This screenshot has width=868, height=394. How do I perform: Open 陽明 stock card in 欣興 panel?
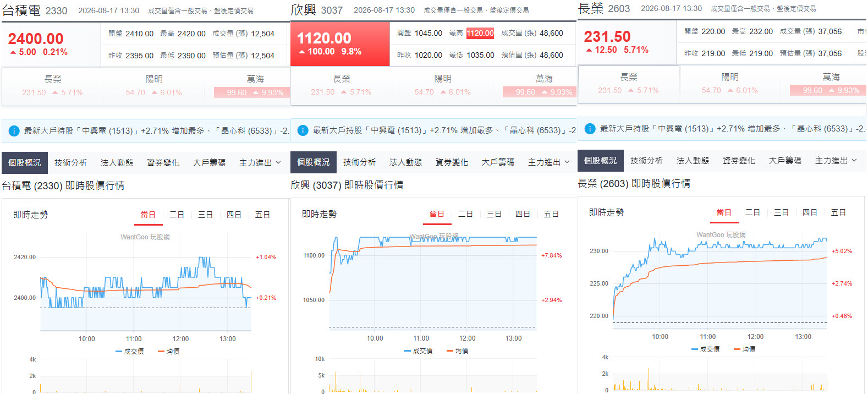coord(443,85)
